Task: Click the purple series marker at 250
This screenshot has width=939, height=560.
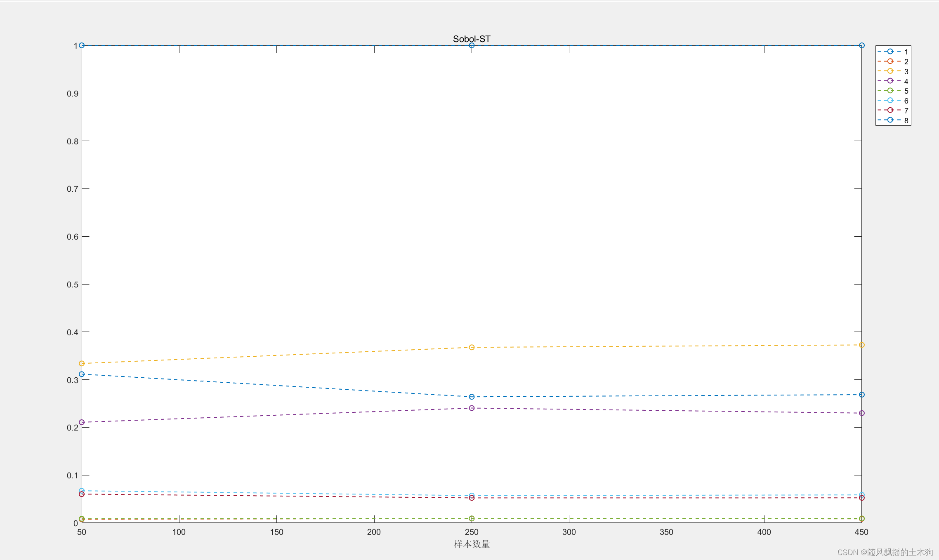Action: click(472, 408)
